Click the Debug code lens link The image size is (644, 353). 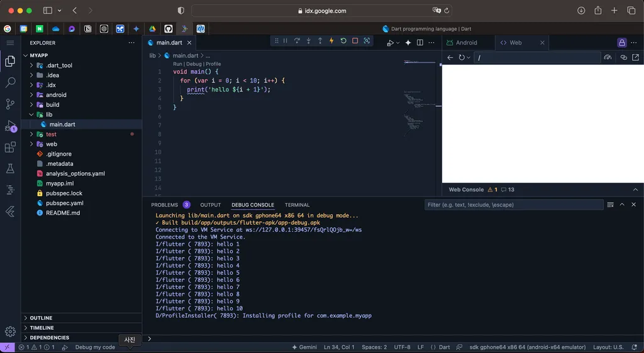(x=194, y=64)
